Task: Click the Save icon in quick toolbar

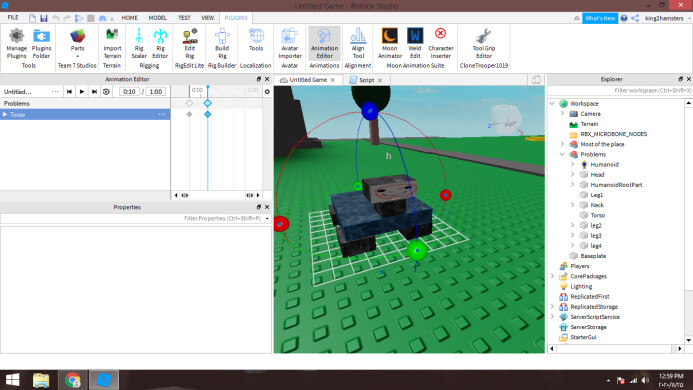Action: 43,18
